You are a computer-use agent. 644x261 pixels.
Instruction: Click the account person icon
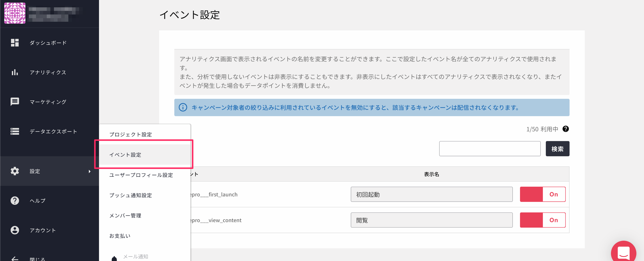pos(15,230)
